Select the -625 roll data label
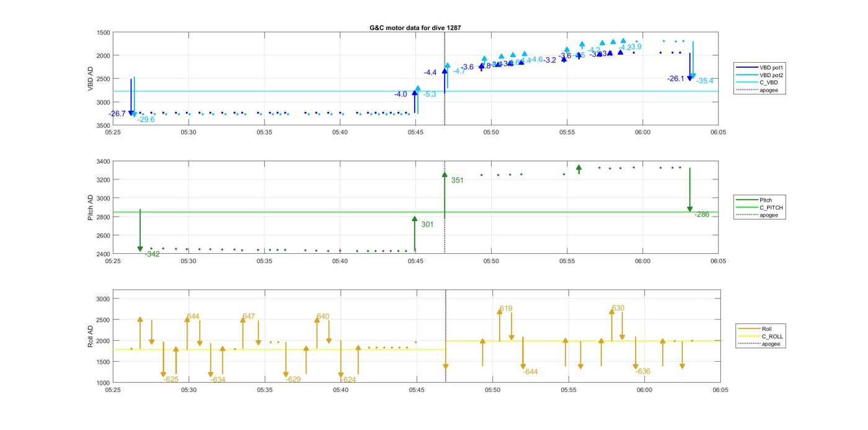868x430 pixels. click(x=171, y=380)
